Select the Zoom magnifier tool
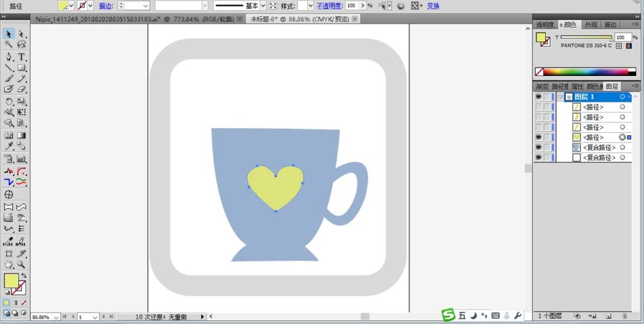The image size is (644, 324). point(21,265)
